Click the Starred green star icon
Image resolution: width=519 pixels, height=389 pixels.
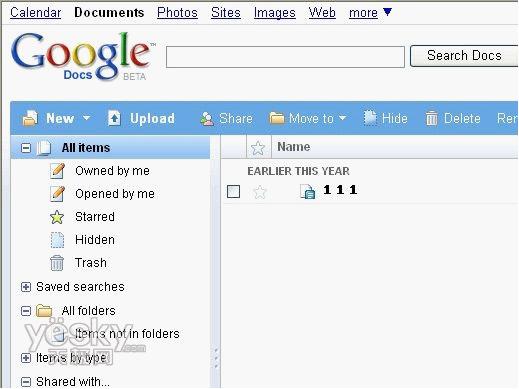[57, 217]
